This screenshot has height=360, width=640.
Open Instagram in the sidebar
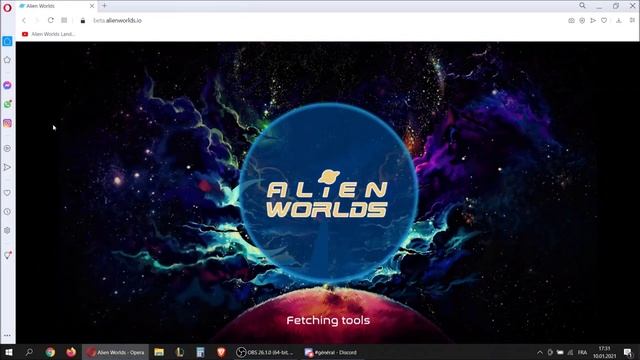[7, 123]
